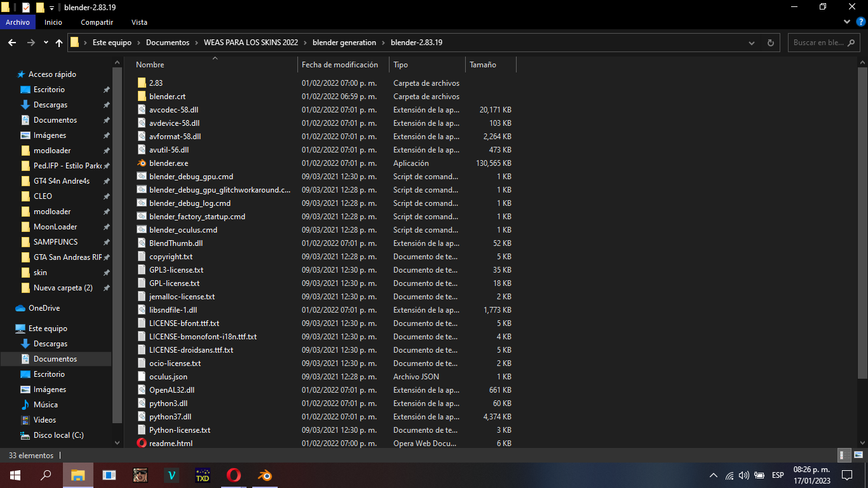Go to WEAS PARA LOS SKINS 2022 breadcrumb

[250, 43]
